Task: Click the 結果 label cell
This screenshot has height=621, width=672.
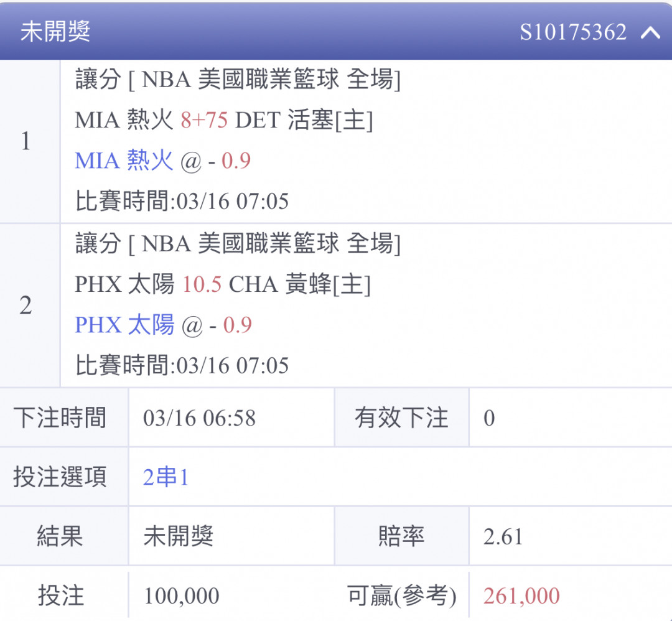Action: click(60, 536)
